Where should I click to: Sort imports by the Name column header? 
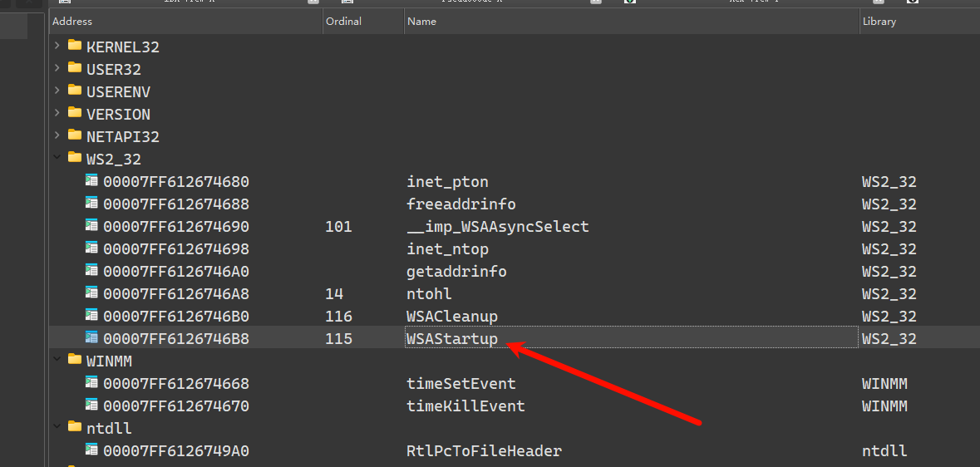[x=632, y=22]
